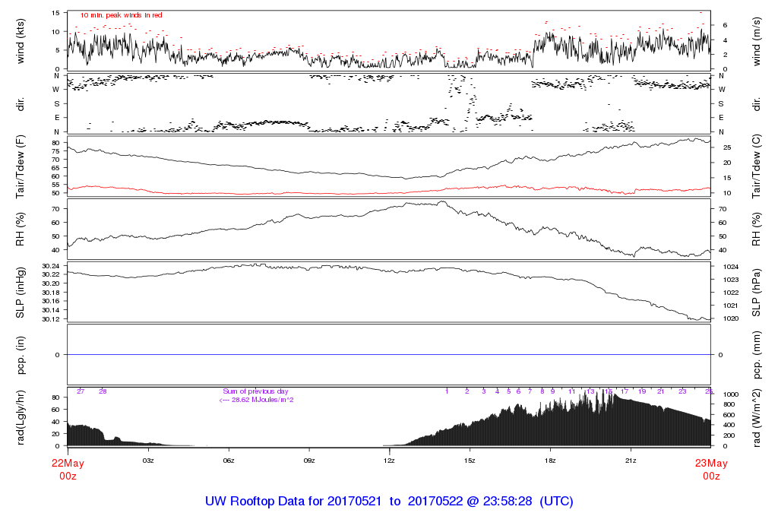
Task: Click the "21z" time tick
Action: coord(630,461)
